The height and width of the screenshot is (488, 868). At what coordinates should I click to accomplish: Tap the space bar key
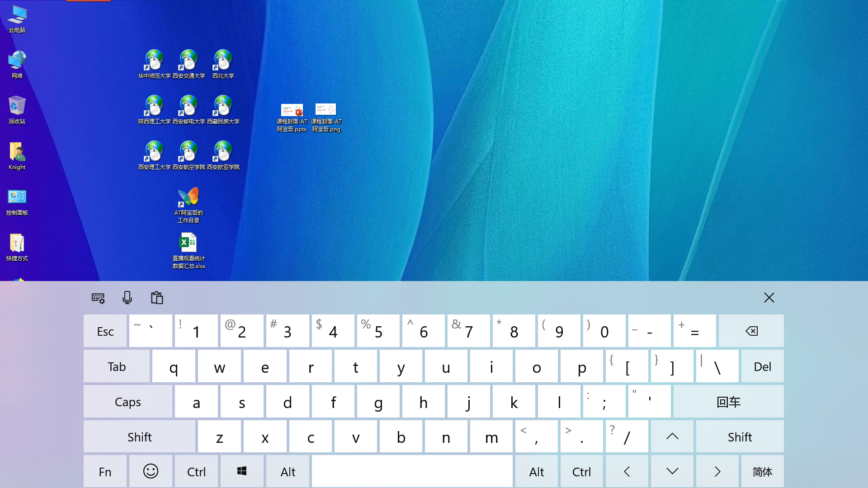coord(412,472)
